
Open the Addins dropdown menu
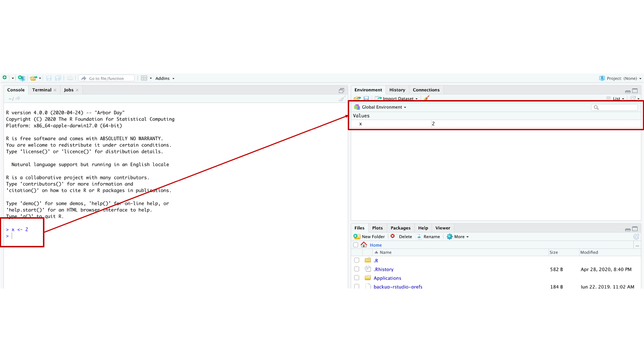pos(165,78)
